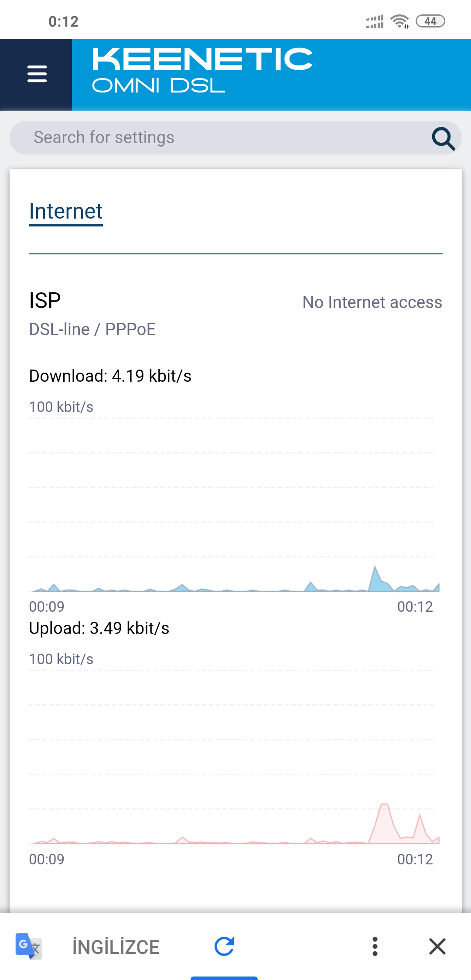
Task: Select the Internet tab heading
Action: coord(65,212)
